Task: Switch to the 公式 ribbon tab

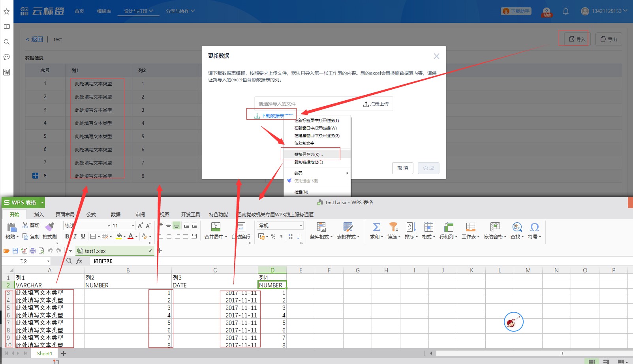Action: tap(91, 214)
